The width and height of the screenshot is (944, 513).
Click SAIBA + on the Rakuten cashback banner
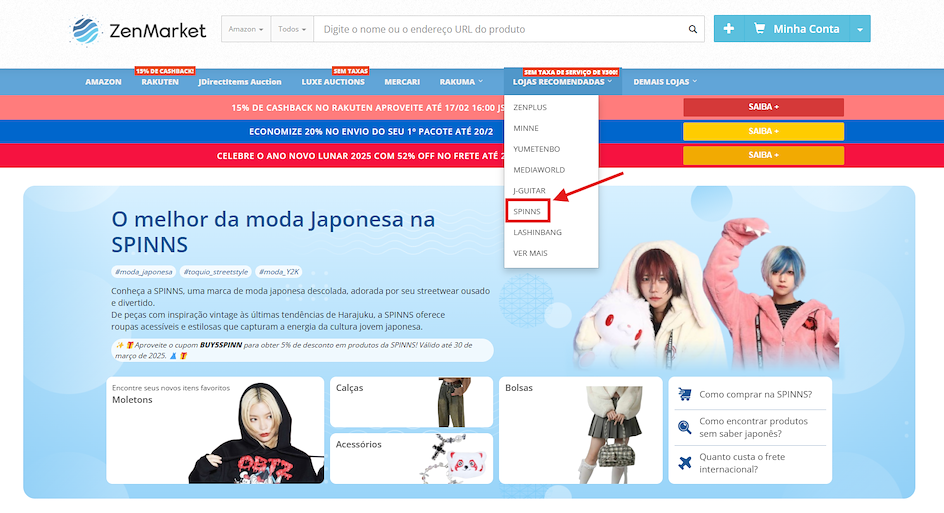tap(763, 107)
